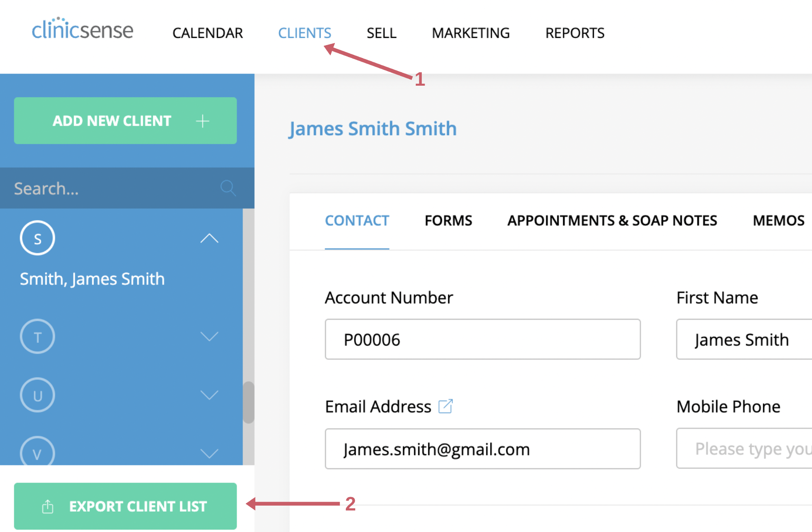812x532 pixels.
Task: Click the James Smith Smith heading
Action: (373, 129)
